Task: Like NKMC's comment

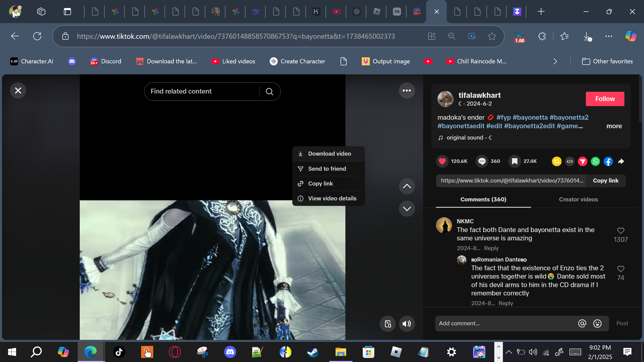Action: coord(621,231)
